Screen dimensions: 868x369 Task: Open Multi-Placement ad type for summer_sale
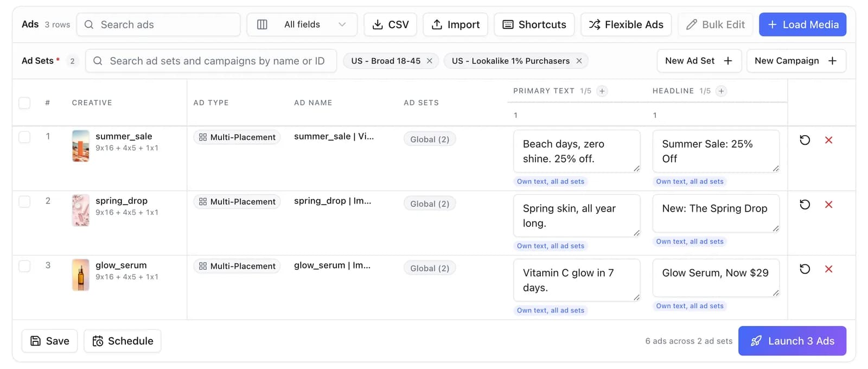237,137
